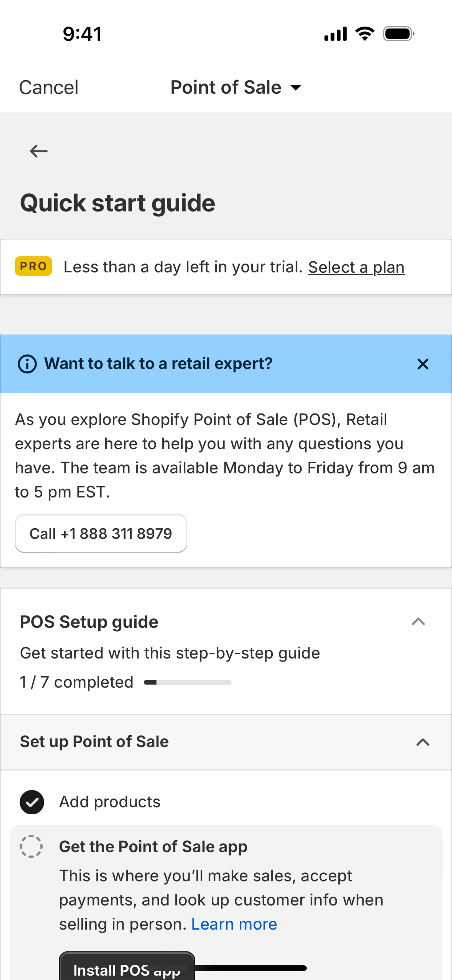The width and height of the screenshot is (452, 980).
Task: Tap the battery icon in status bar
Action: point(398,34)
